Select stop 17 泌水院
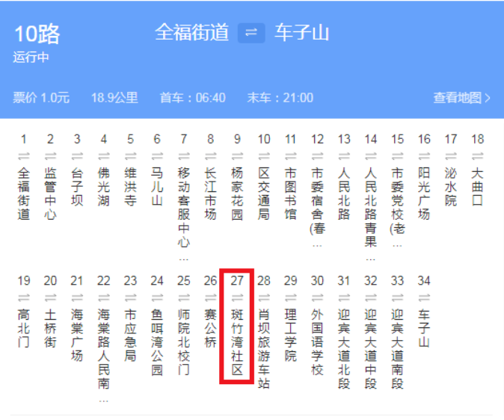 451,187
